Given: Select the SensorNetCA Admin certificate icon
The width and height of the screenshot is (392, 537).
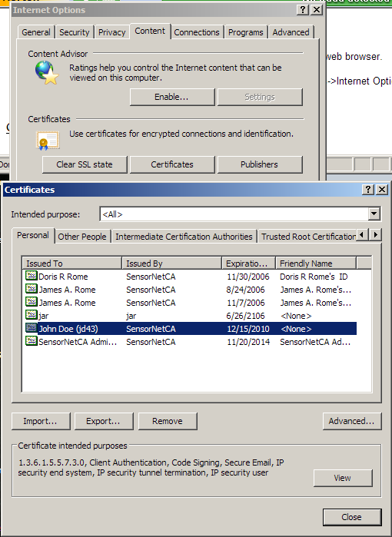Looking at the screenshot, I should click(x=32, y=341).
